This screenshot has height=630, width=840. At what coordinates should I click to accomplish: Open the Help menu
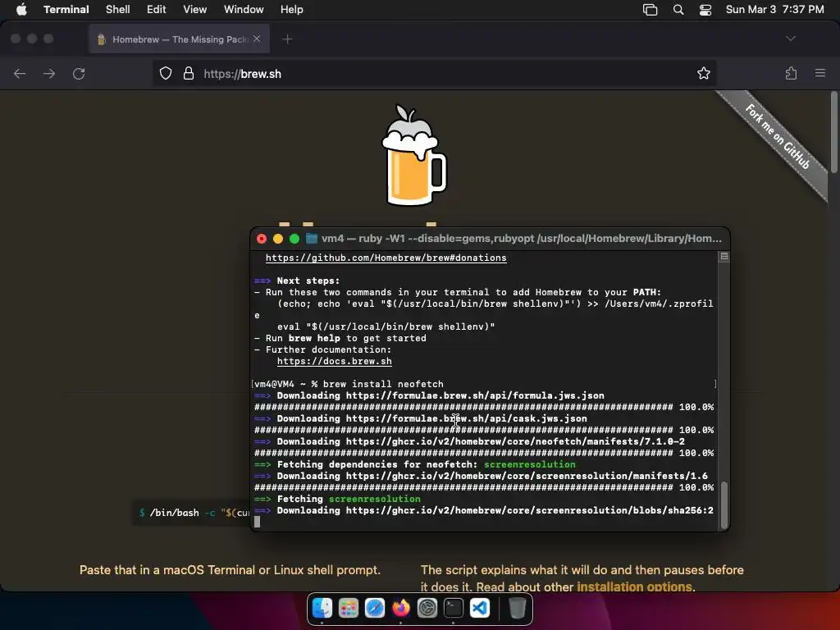(x=292, y=10)
